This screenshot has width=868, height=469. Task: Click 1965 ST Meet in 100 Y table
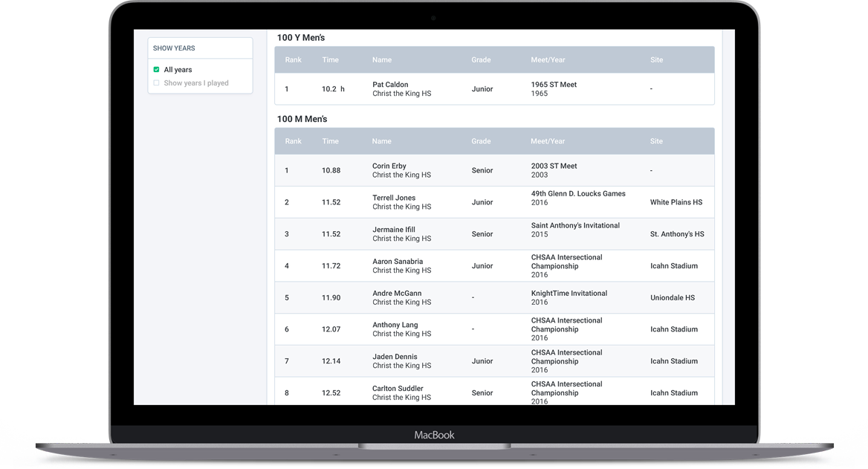(x=554, y=85)
